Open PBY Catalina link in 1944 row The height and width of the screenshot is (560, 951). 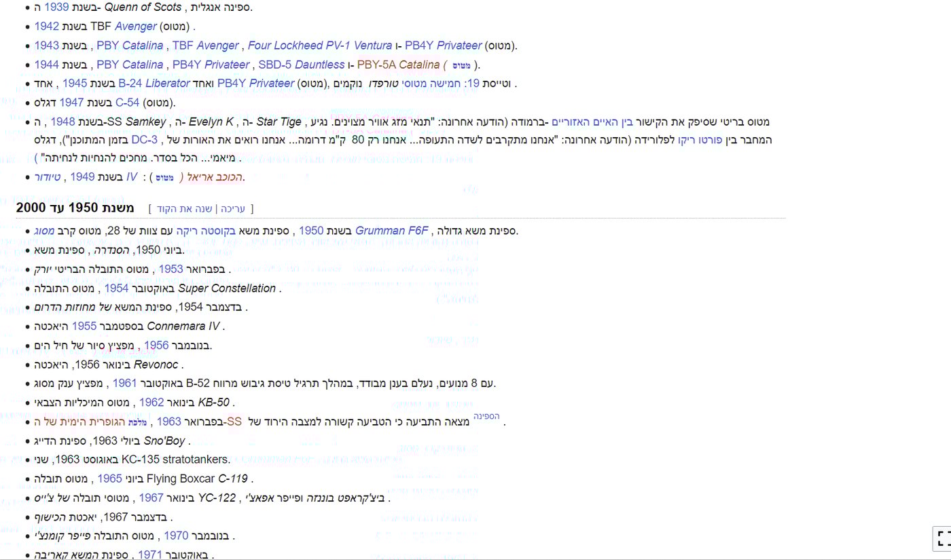click(130, 64)
